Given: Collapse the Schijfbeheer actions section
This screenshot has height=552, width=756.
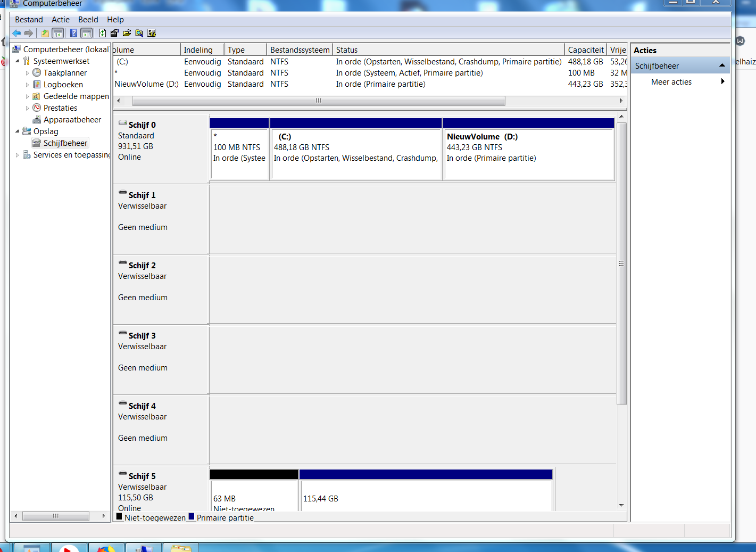Looking at the screenshot, I should click(722, 65).
